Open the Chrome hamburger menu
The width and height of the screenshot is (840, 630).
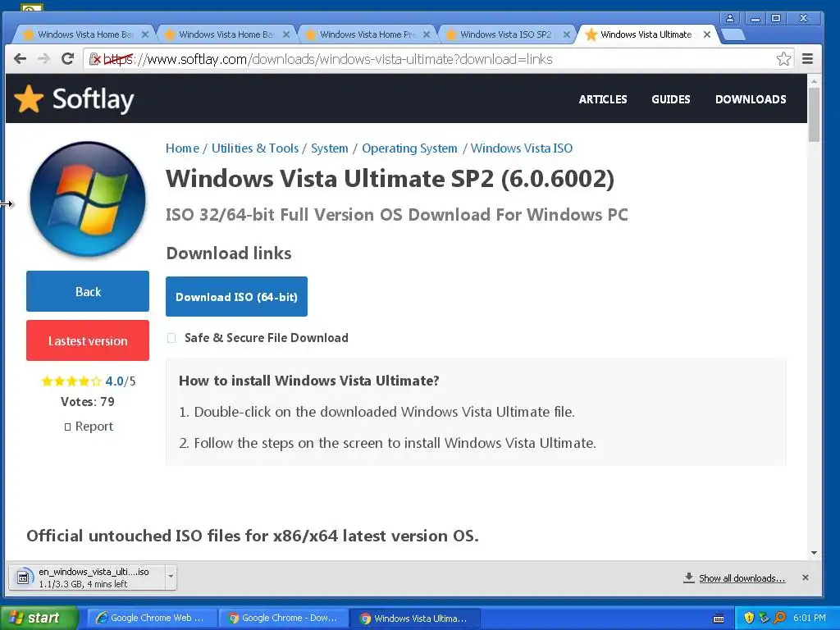(807, 59)
